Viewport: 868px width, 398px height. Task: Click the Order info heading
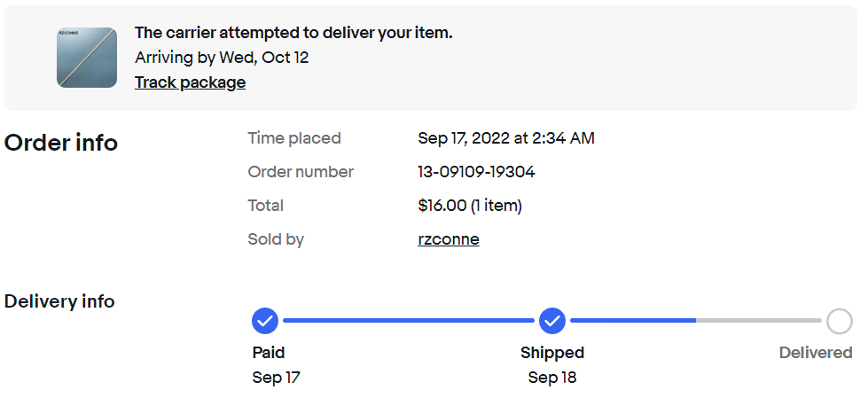[61, 143]
